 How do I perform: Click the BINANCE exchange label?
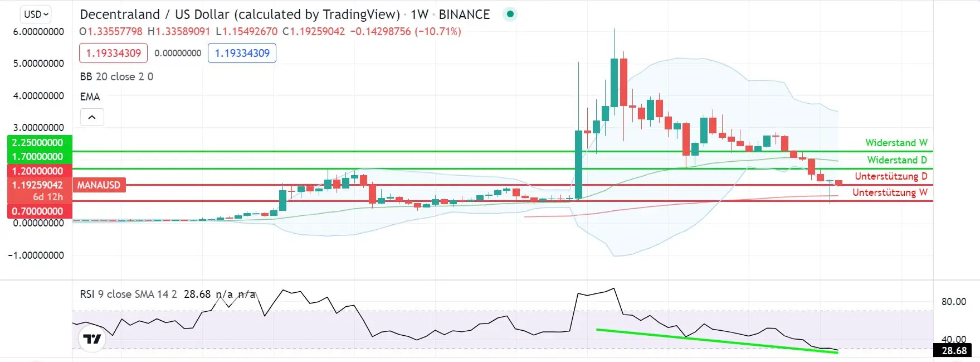click(464, 15)
